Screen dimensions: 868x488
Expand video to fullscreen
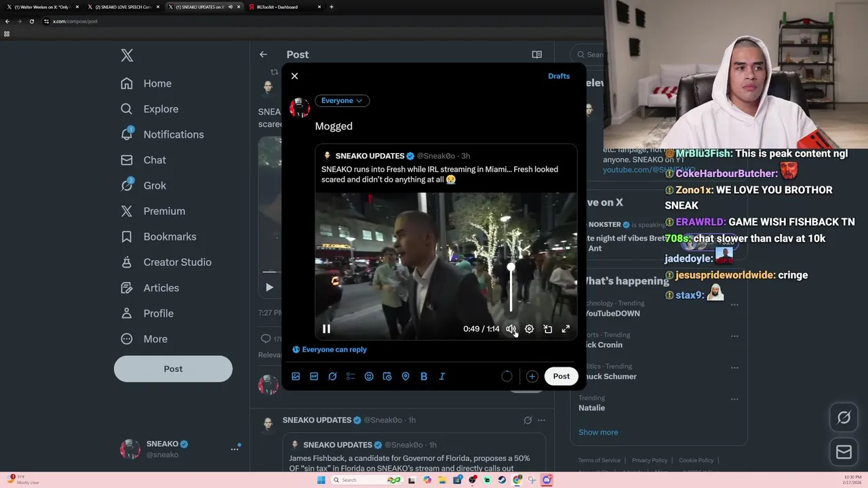click(x=566, y=329)
